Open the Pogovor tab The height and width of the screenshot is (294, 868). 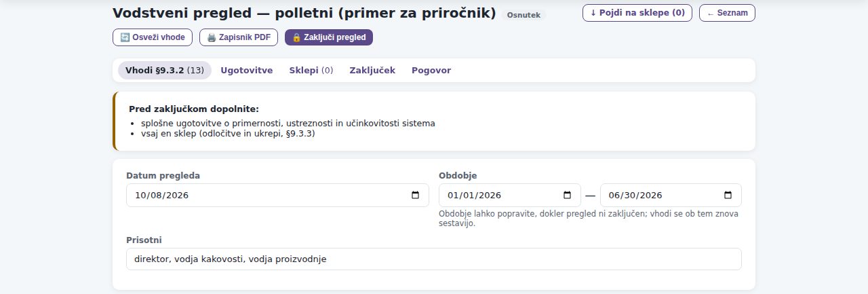pos(431,71)
